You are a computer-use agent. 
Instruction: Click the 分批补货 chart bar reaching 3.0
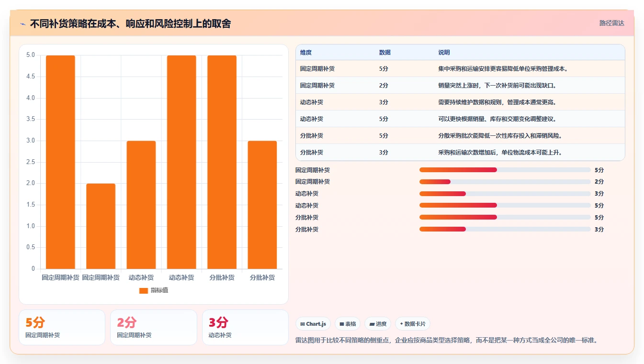coord(262,205)
